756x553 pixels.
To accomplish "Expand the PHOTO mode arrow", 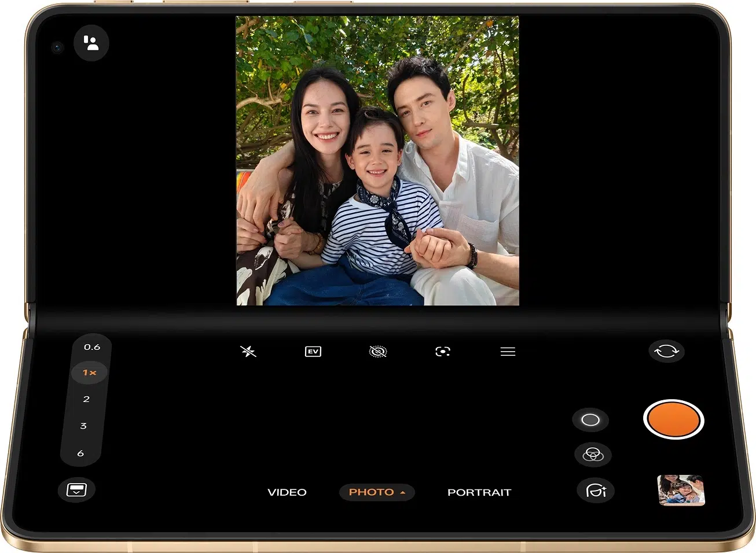I will coord(403,492).
